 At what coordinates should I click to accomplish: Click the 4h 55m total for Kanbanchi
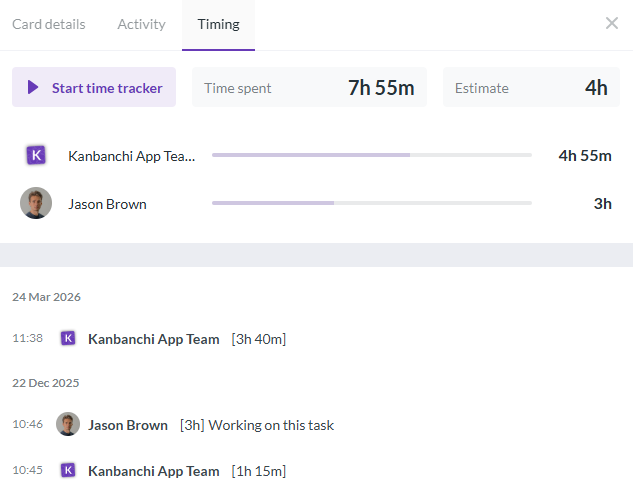click(x=585, y=155)
